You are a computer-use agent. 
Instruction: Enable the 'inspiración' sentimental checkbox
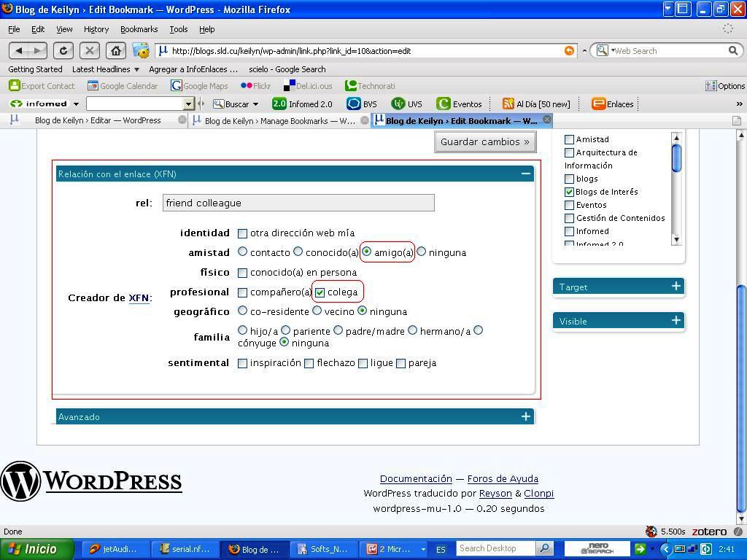click(x=243, y=363)
